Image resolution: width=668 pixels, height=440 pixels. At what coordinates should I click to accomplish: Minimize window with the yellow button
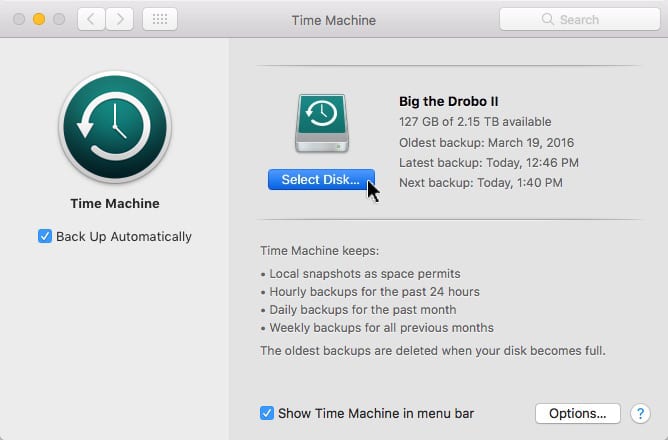[39, 19]
